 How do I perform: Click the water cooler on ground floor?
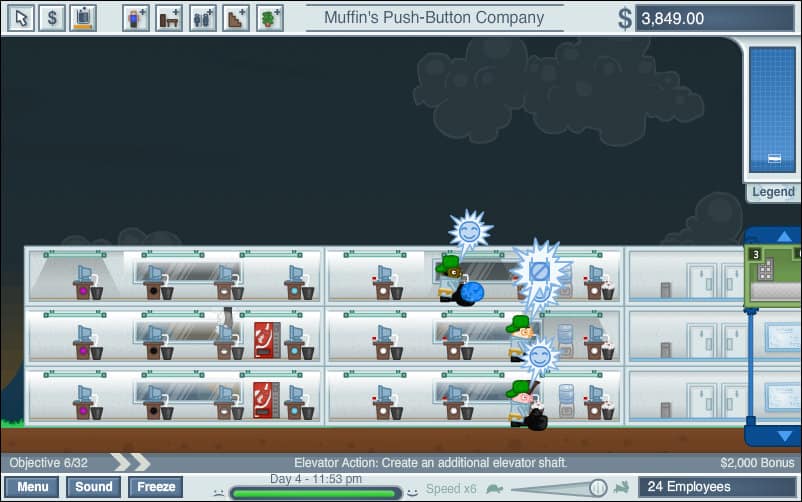click(x=566, y=401)
